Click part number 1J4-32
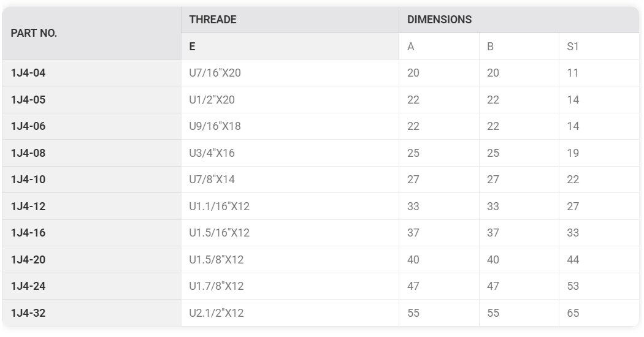This screenshot has height=337, width=644. tap(28, 313)
